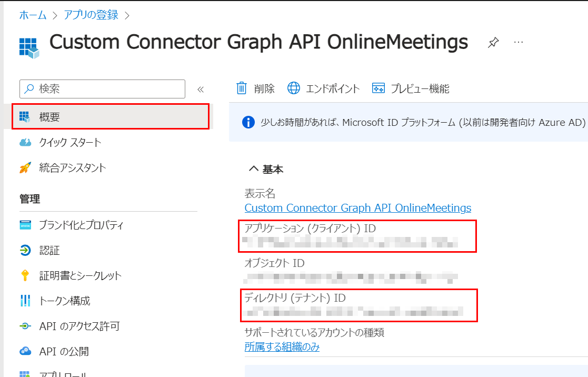Screen dimensions: 588x377
Task: Open クイック スタート from the sidebar
Action: tap(70, 142)
